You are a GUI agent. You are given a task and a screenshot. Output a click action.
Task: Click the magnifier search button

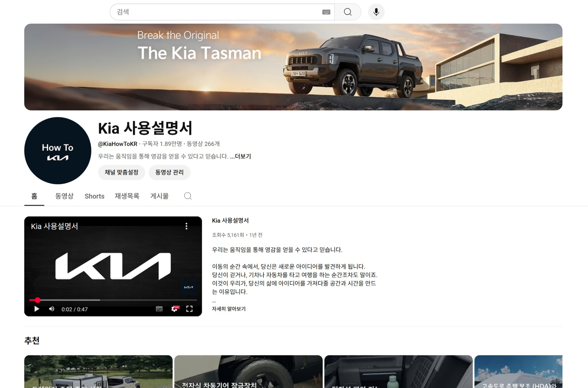(347, 12)
